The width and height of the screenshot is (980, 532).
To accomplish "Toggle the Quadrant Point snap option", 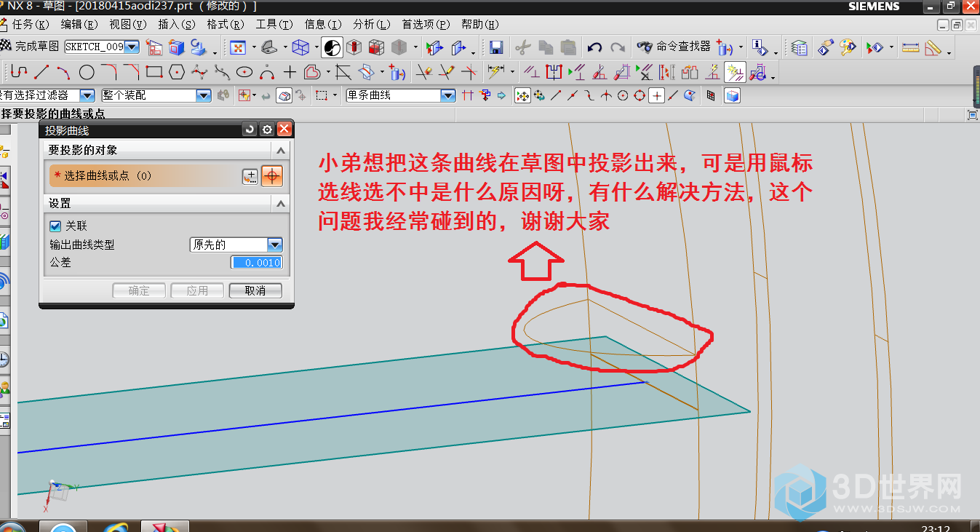I will tap(640, 95).
